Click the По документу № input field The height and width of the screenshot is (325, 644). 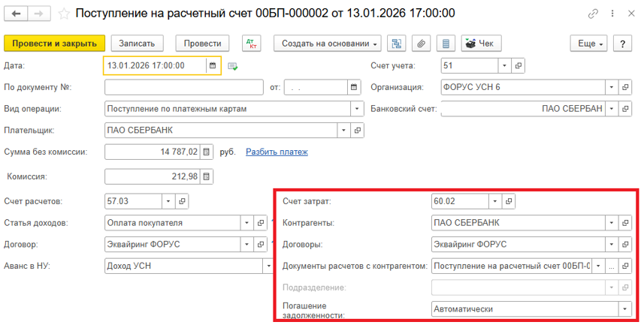point(183,88)
